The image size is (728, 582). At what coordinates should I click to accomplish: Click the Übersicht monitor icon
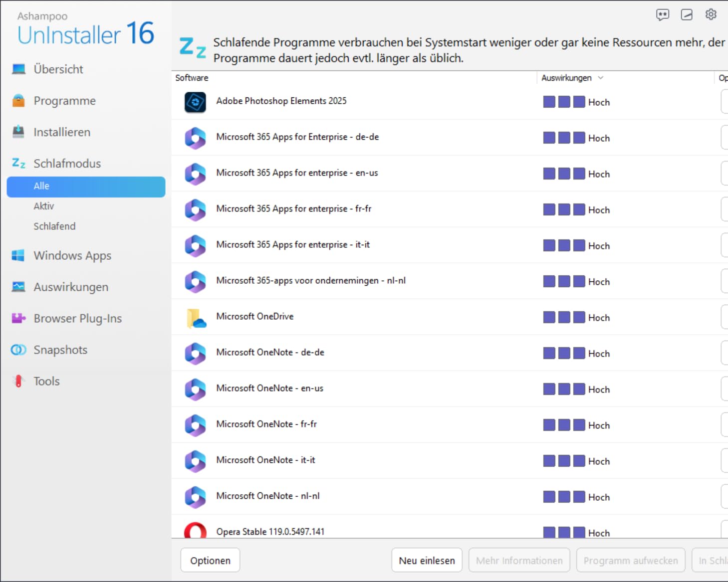pyautogui.click(x=18, y=69)
